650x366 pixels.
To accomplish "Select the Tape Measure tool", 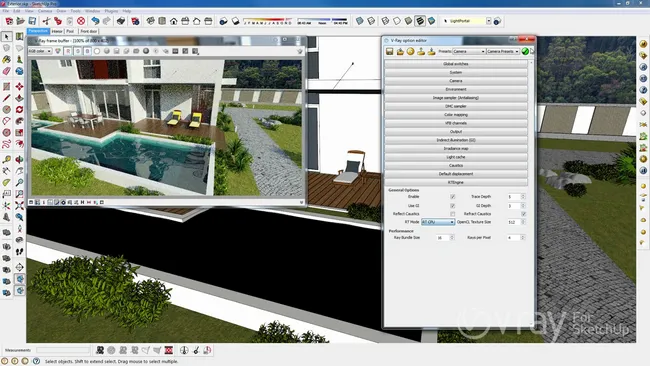I will pos(6,160).
